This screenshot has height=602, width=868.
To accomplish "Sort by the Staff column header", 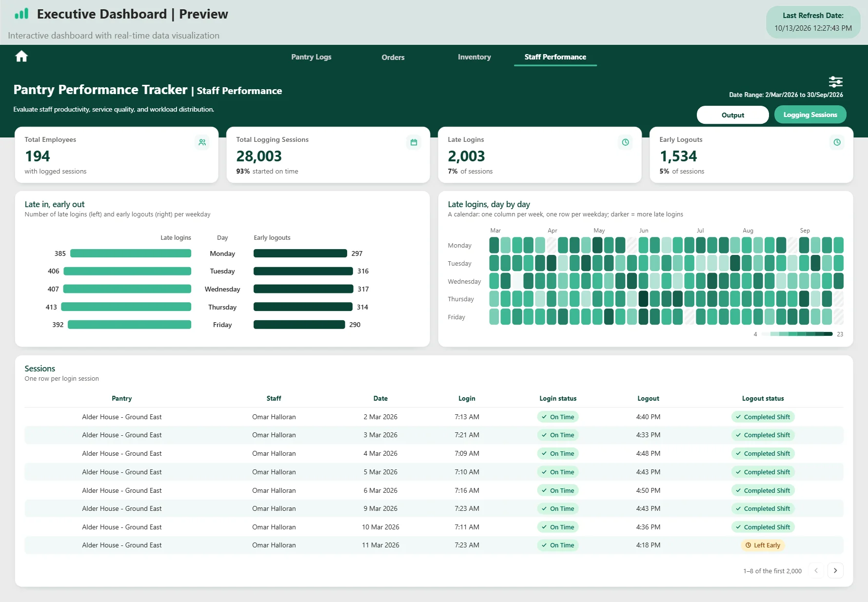I will pos(274,398).
